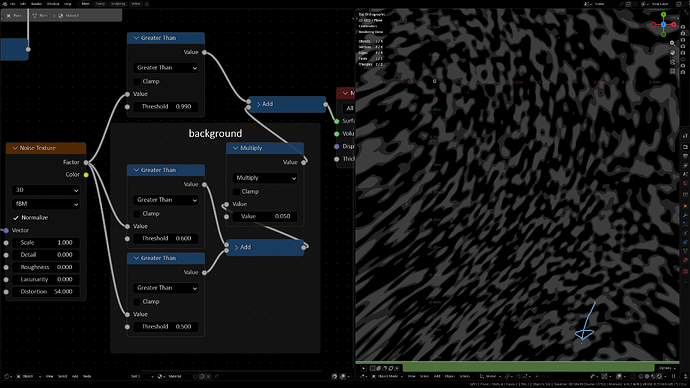Screen dimensions: 690x388
Task: Click the Roughness 0.000 slider field
Action: (x=45, y=267)
